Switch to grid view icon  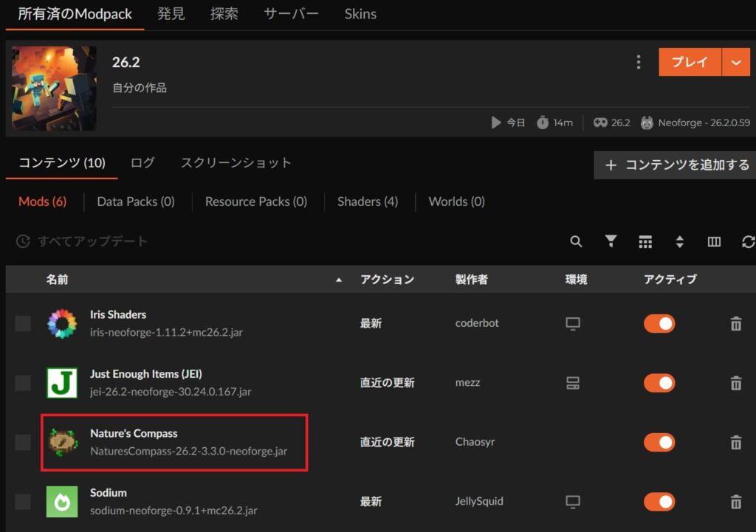tap(645, 241)
